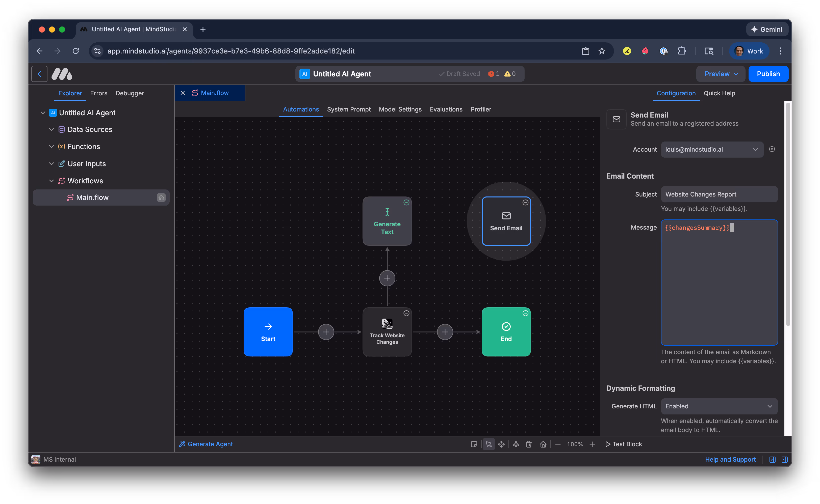Open the Account dropdown showing louis@mindstudio.ai

[712, 149]
